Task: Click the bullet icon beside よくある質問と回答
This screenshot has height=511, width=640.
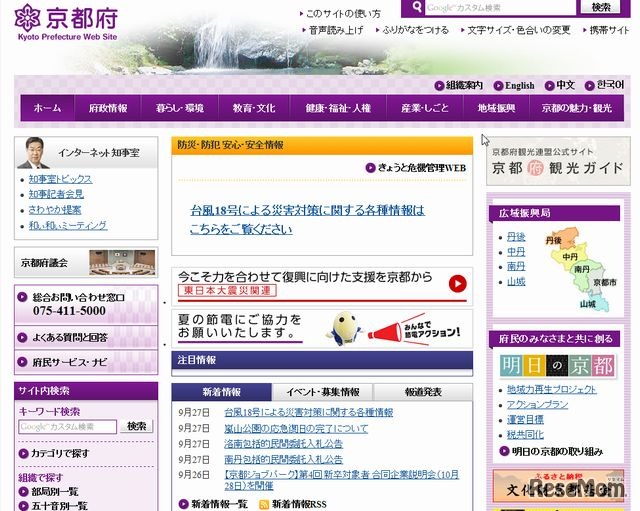Action: pyautogui.click(x=22, y=338)
